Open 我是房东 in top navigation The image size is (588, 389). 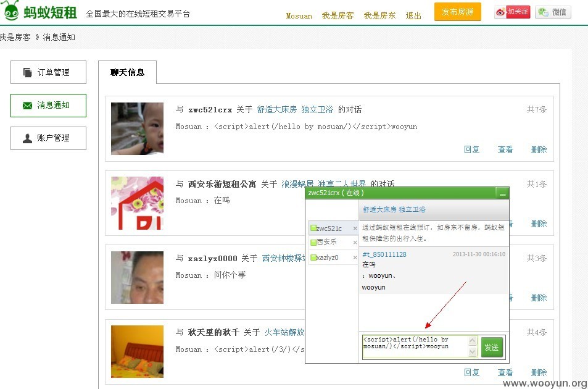point(379,16)
